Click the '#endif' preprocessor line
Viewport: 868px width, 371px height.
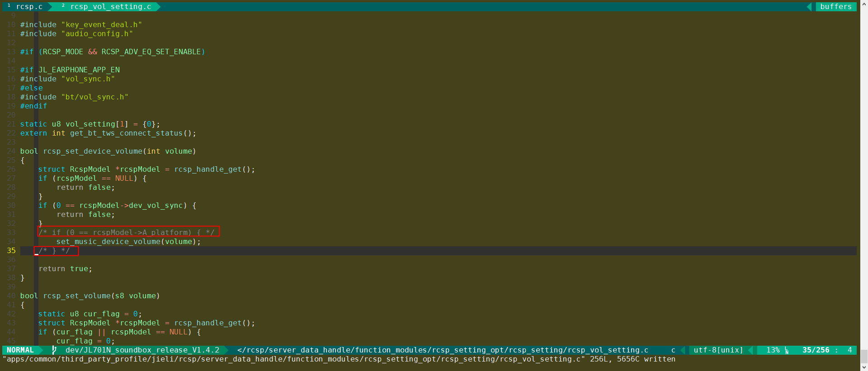(x=33, y=106)
